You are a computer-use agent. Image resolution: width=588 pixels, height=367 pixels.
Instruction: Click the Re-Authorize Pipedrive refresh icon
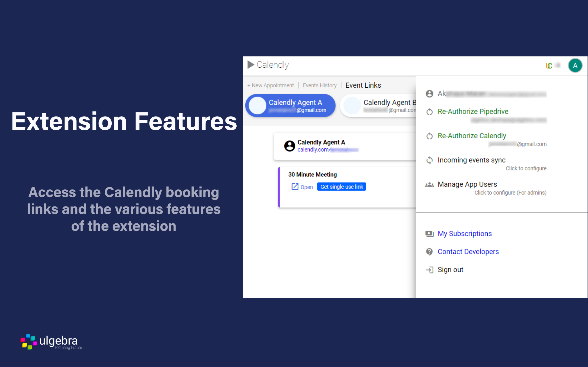(429, 112)
